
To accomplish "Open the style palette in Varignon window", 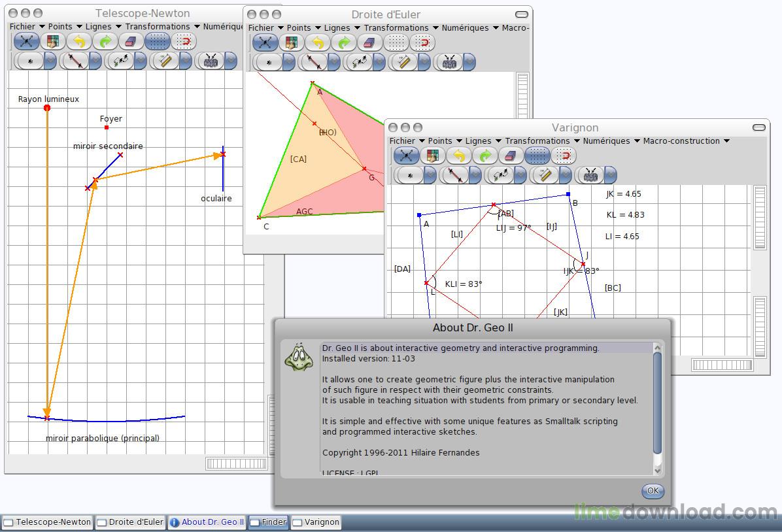I will click(x=432, y=156).
